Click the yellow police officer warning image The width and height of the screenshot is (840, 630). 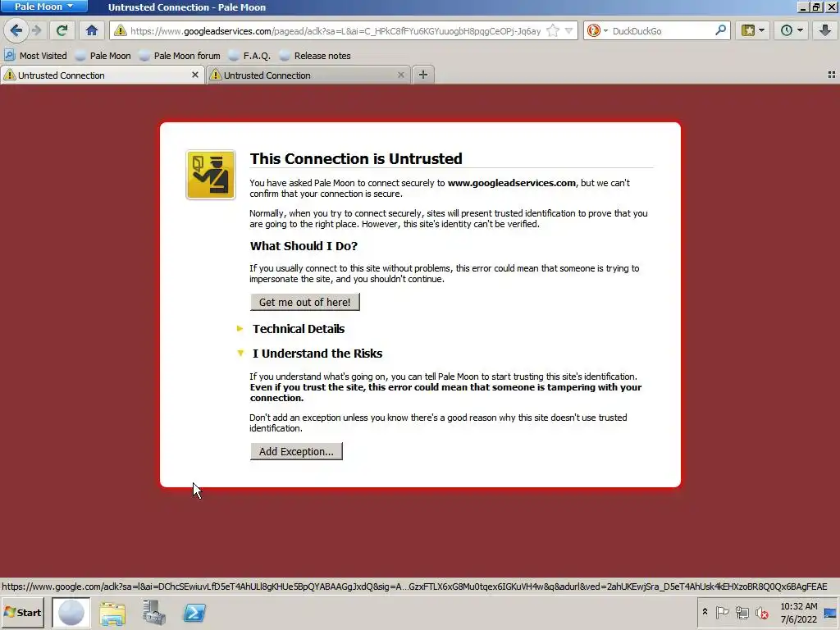(211, 175)
